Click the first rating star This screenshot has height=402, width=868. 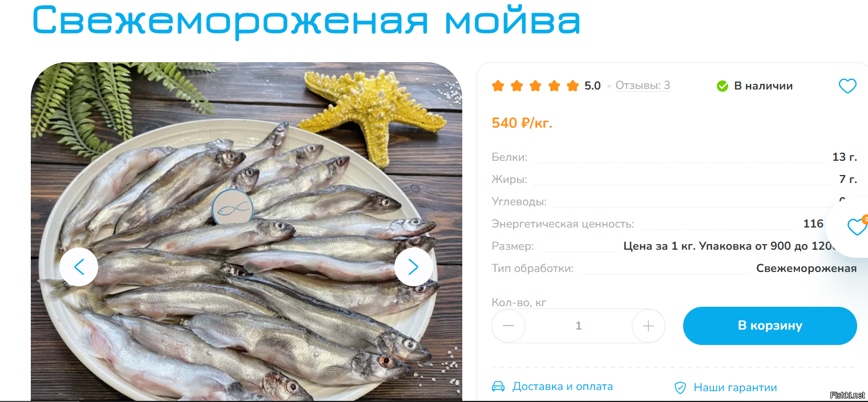click(x=498, y=86)
